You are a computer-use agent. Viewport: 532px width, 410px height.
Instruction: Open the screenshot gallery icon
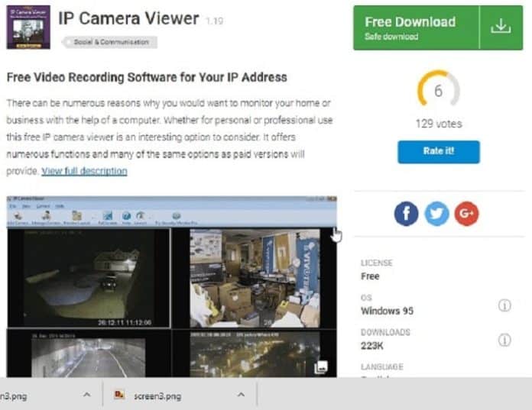[321, 367]
